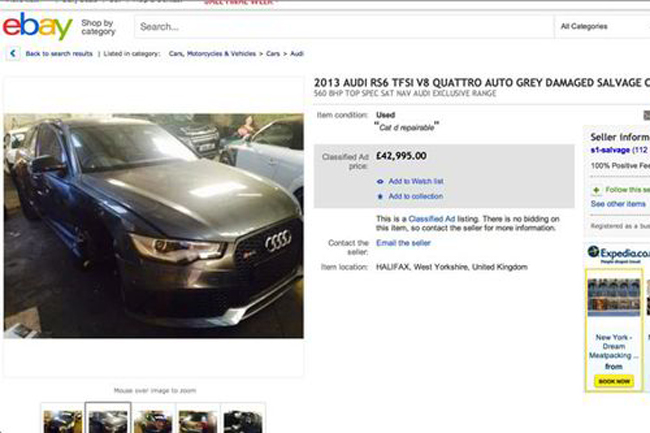Select the second highlighted car thumbnail
This screenshot has height=433, width=650.
pyautogui.click(x=108, y=419)
